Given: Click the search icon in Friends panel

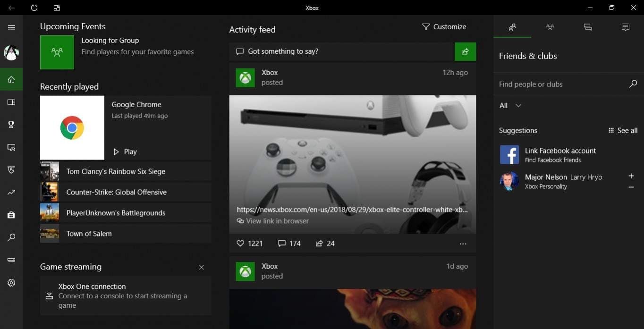Looking at the screenshot, I should tap(633, 84).
